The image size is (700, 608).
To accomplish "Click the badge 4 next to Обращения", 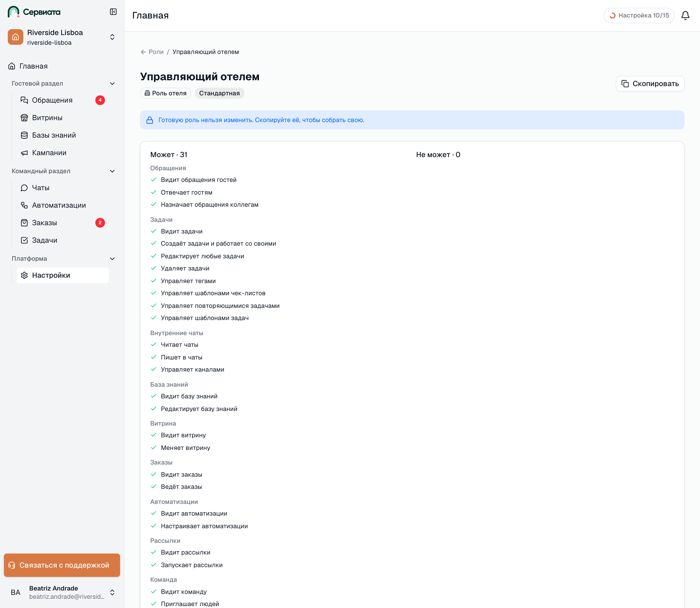I will pos(100,100).
